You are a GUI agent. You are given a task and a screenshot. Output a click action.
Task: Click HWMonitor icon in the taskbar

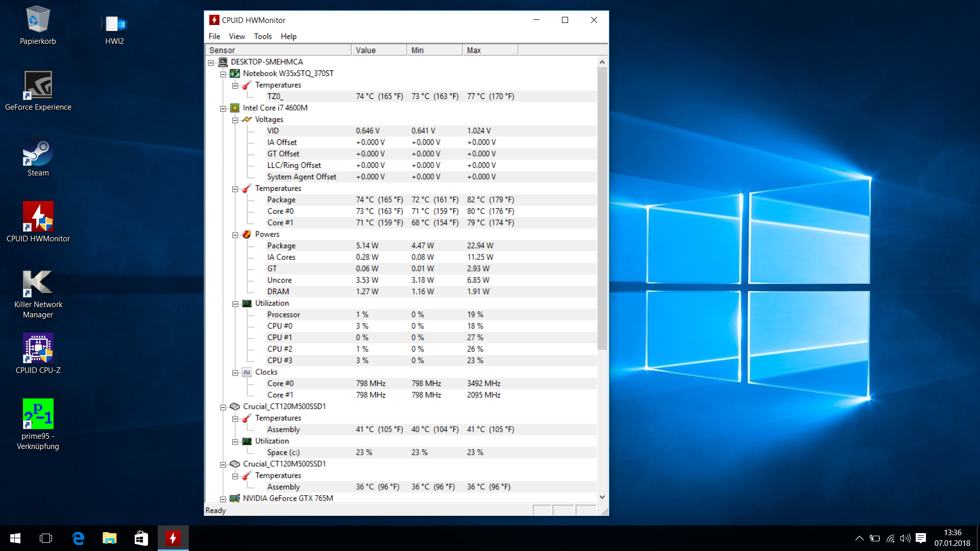(173, 538)
